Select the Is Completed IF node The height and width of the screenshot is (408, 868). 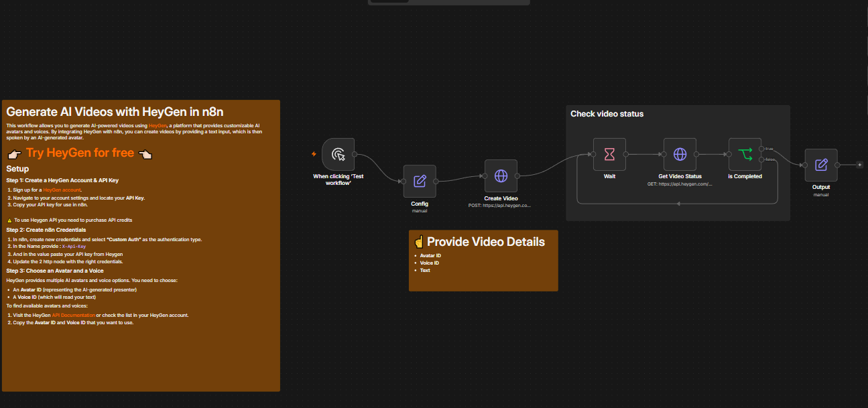pyautogui.click(x=745, y=154)
